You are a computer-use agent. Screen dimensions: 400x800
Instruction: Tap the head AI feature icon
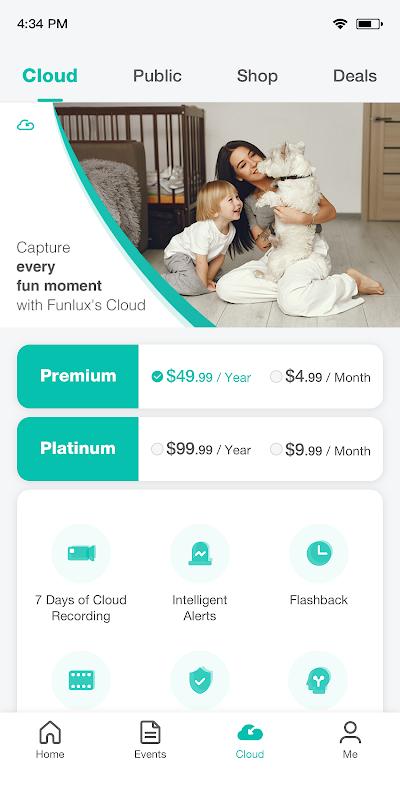tap(318, 680)
